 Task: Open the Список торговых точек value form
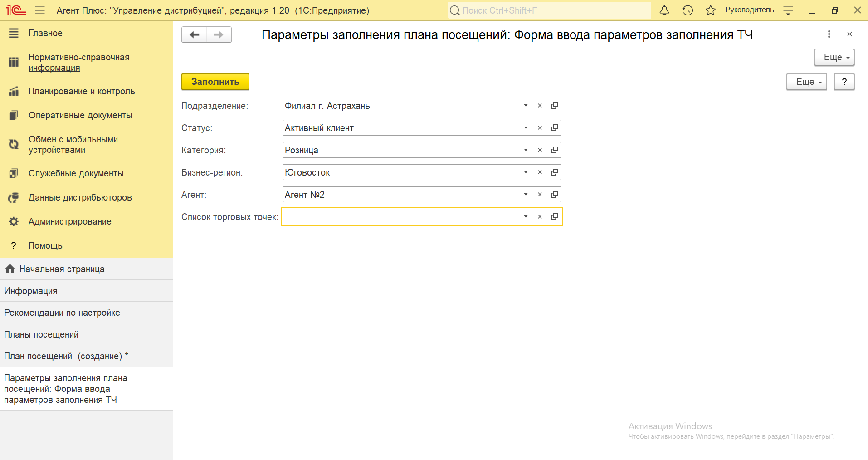pos(554,217)
